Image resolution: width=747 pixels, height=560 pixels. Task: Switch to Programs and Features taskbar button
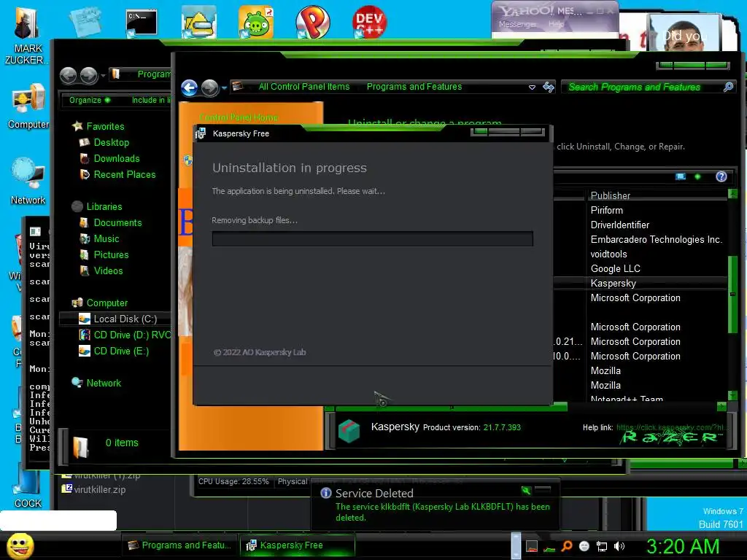(179, 545)
